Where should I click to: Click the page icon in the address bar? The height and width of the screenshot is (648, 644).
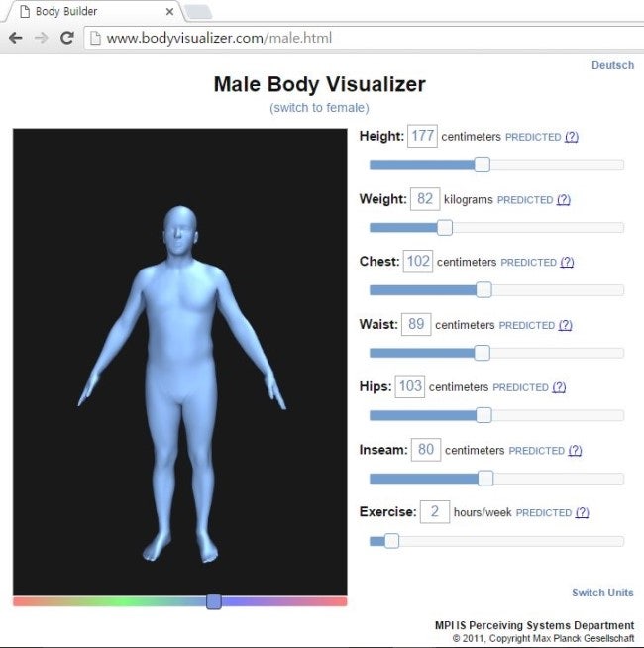point(95,38)
